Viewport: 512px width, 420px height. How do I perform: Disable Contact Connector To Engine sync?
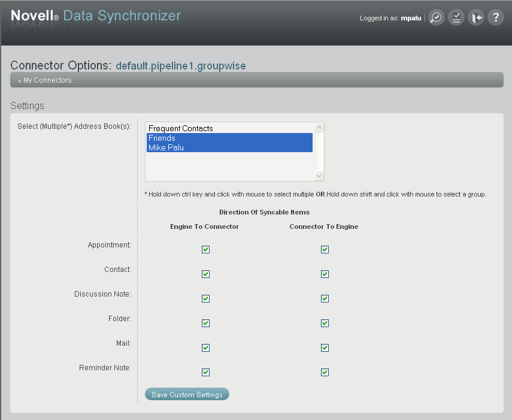pos(325,274)
